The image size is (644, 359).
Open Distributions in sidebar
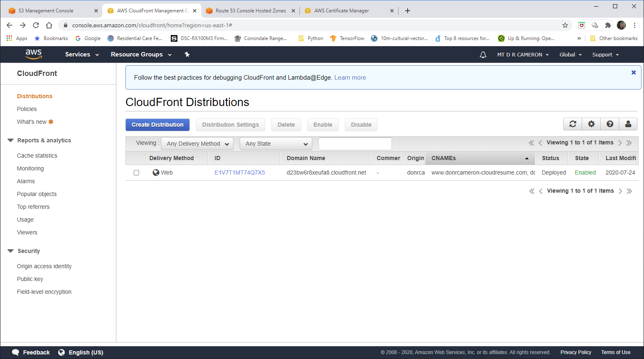(x=35, y=96)
